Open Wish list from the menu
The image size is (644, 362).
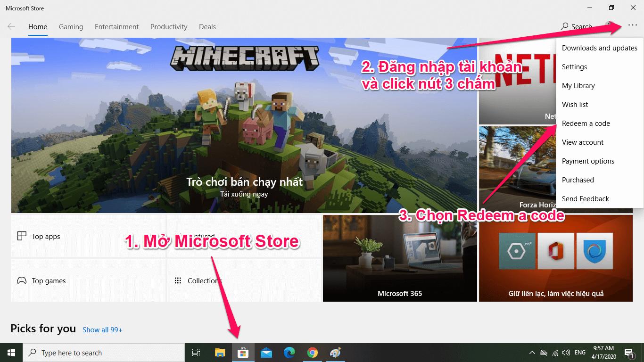point(600,105)
